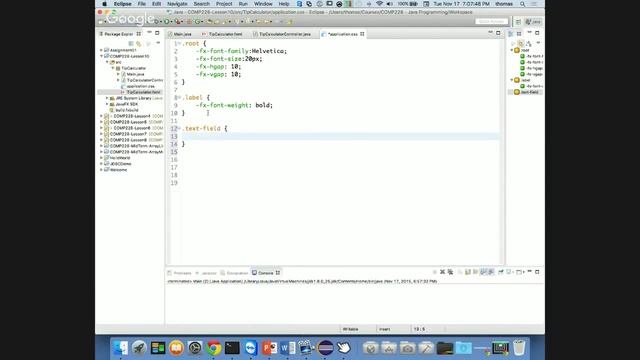Click editor line 13 inside text-field rule
Screen dimensions: 640x360
340,136
